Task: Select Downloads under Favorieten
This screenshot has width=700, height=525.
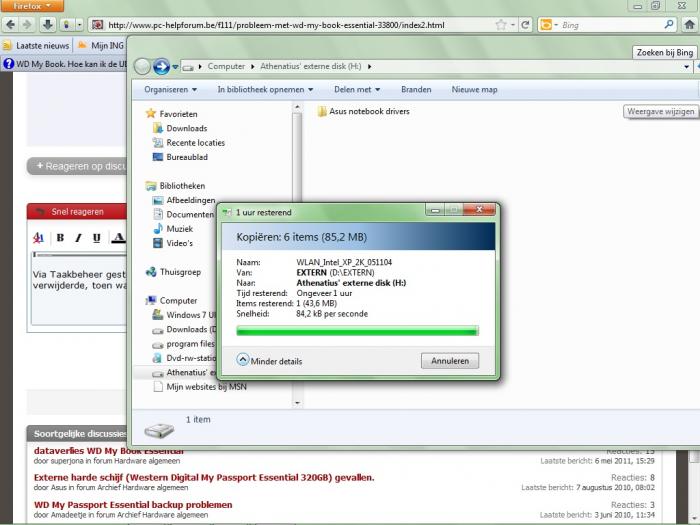Action: click(x=180, y=129)
